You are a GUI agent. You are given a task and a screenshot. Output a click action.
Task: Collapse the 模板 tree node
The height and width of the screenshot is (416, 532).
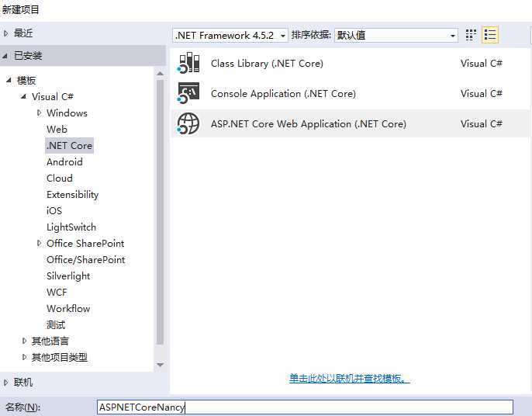[x=9, y=81]
